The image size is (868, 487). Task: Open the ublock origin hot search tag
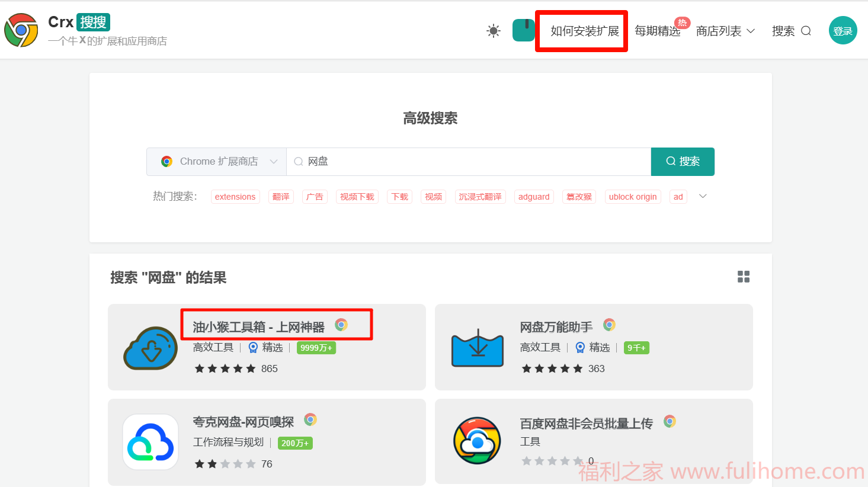pyautogui.click(x=633, y=196)
